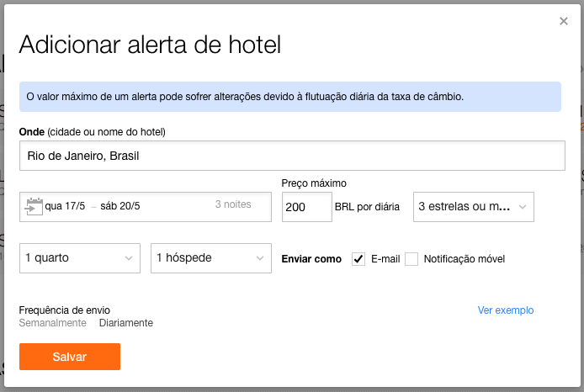The width and height of the screenshot is (584, 392).
Task: Open the 1 quarto rooms dropdown
Action: (x=80, y=258)
